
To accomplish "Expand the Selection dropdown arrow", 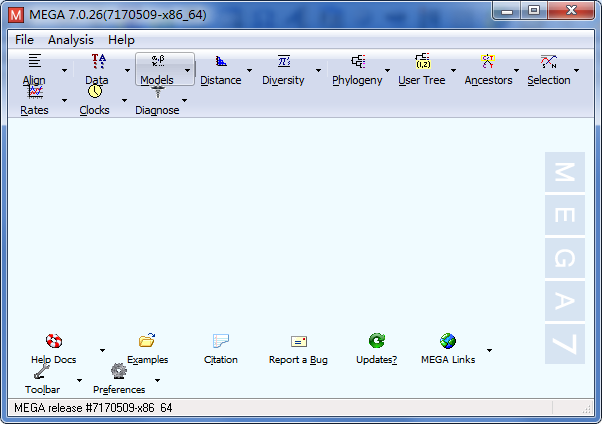I will point(577,70).
